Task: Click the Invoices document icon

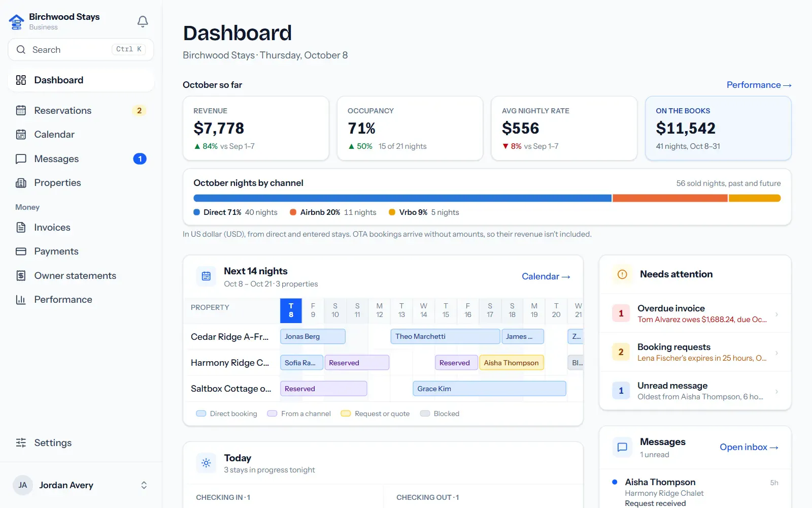Action: click(21, 228)
